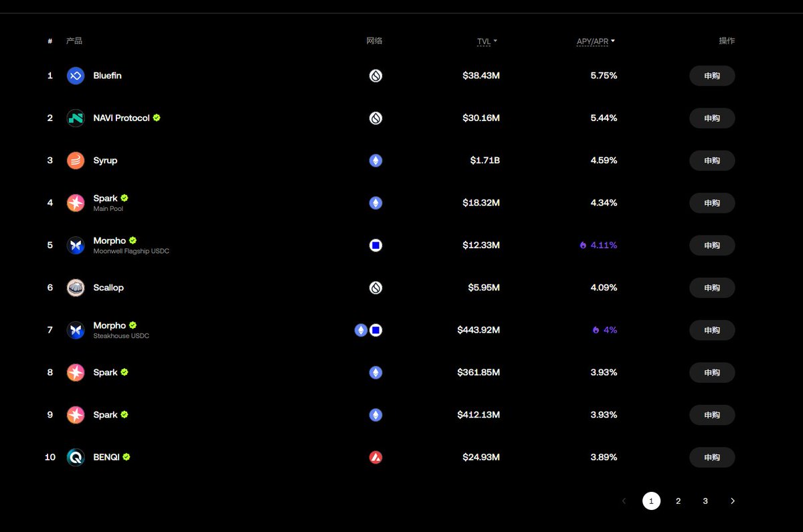Click the Scallop product logo
Image resolution: width=803 pixels, height=532 pixels.
click(76, 288)
